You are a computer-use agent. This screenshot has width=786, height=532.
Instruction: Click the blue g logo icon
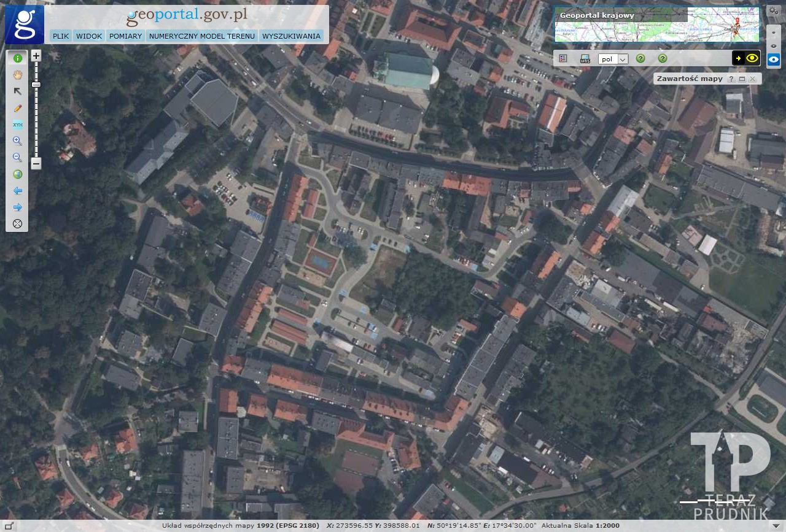tap(25, 25)
